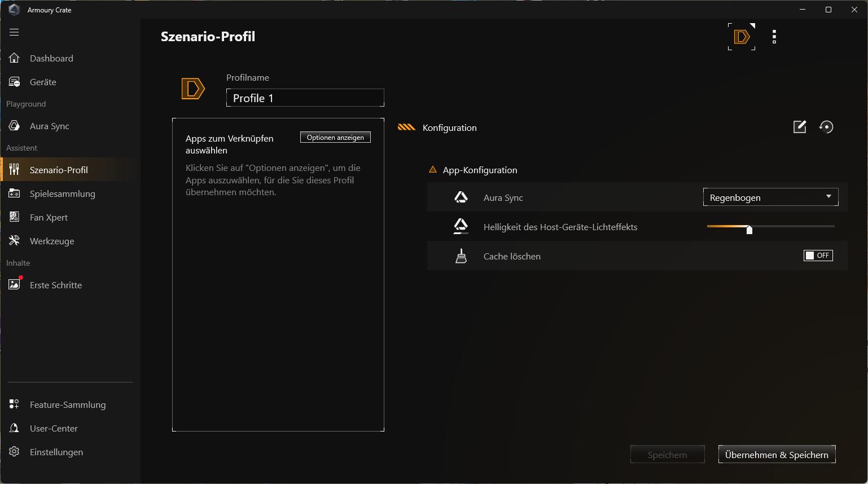Click the Fan Xpert sidebar icon
This screenshot has width=868, height=484.
pos(14,217)
